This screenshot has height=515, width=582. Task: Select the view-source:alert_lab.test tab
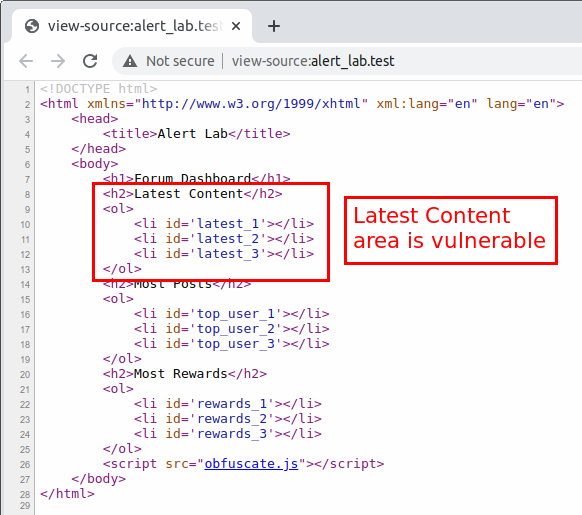coord(132,26)
